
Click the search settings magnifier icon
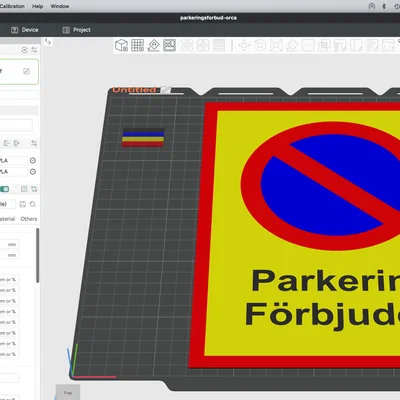point(33,204)
